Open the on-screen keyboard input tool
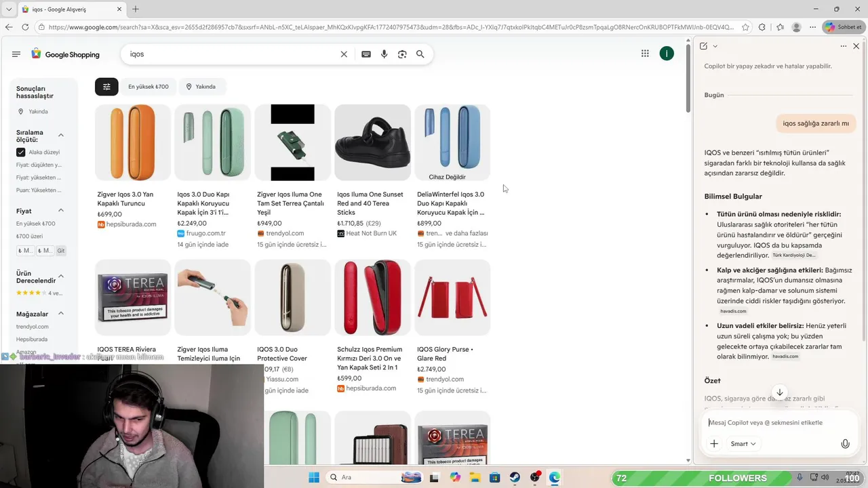This screenshot has width=868, height=488. [366, 54]
